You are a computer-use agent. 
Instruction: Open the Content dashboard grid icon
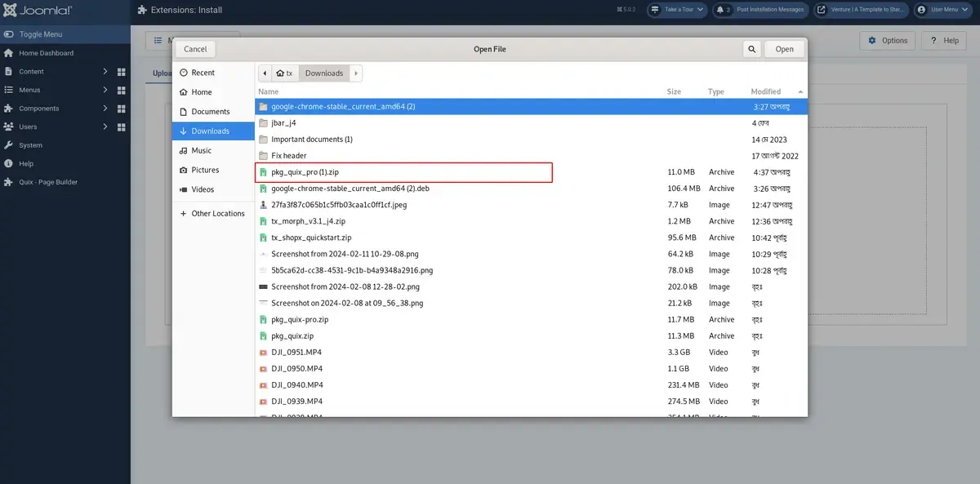[x=121, y=72]
